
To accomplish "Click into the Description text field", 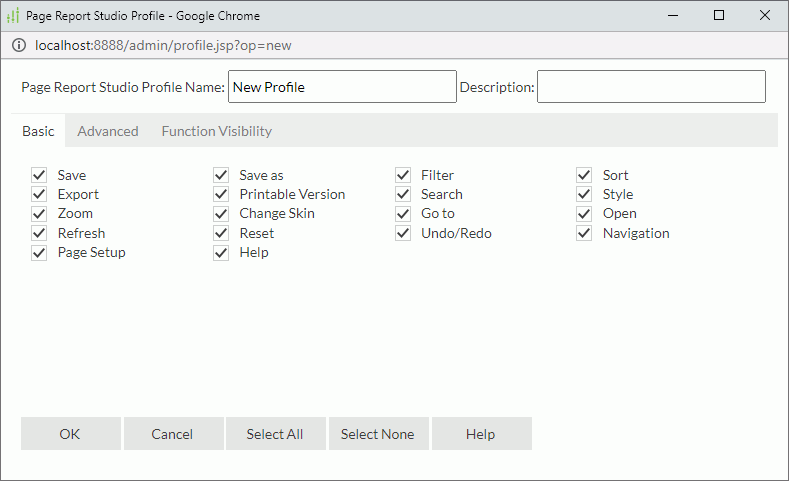I will 651,87.
